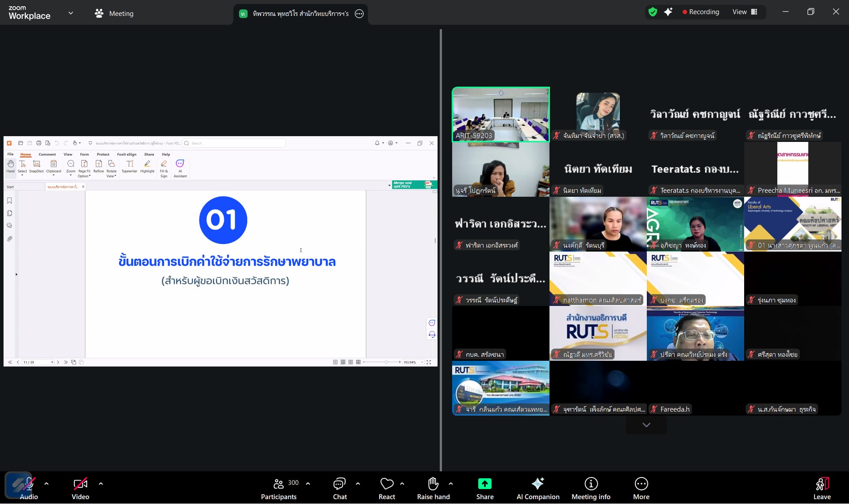Launch AI Companion
The width and height of the screenshot is (849, 504).
538,488
